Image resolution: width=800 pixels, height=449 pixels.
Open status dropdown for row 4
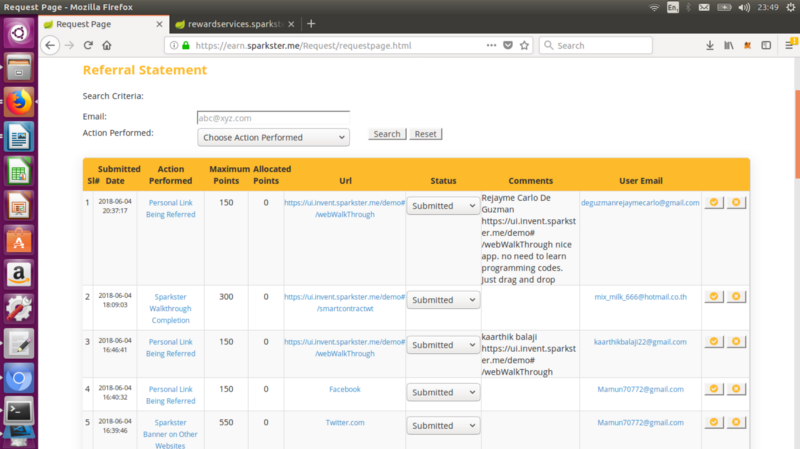[x=443, y=392]
